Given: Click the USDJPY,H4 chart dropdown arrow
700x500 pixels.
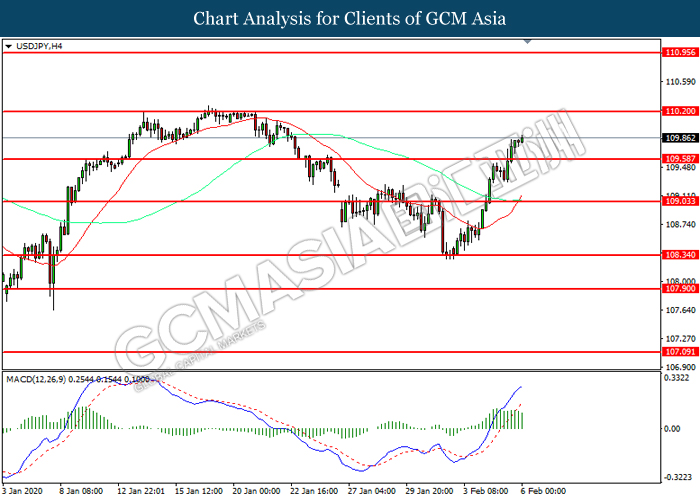Looking at the screenshot, I should pos(8,46).
